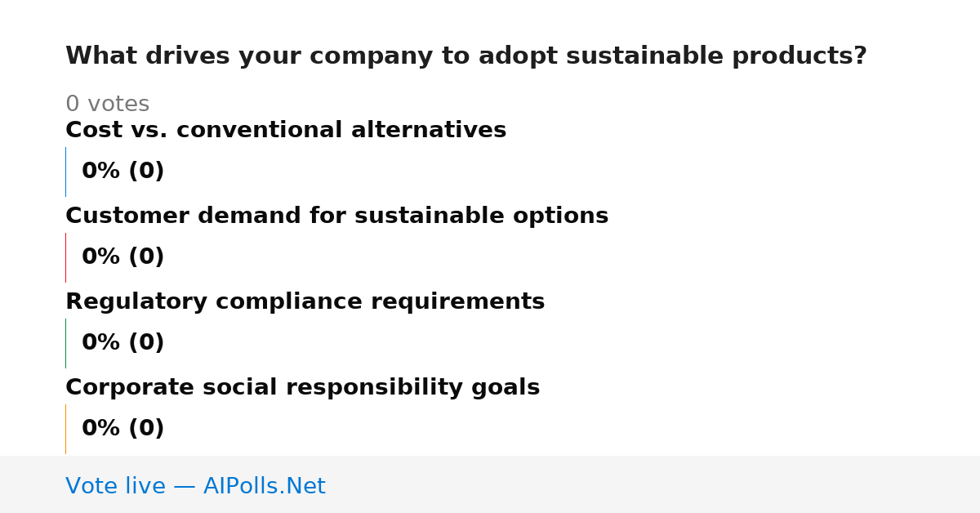Viewport: 980px width, 513px height.
Task: Click the 0% (0) result for Regulatory compliance
Action: pos(122,343)
